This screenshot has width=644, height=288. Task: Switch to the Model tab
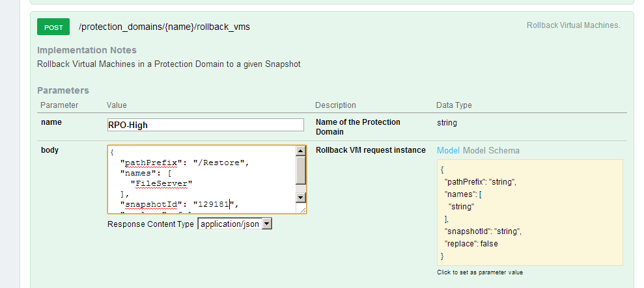448,150
